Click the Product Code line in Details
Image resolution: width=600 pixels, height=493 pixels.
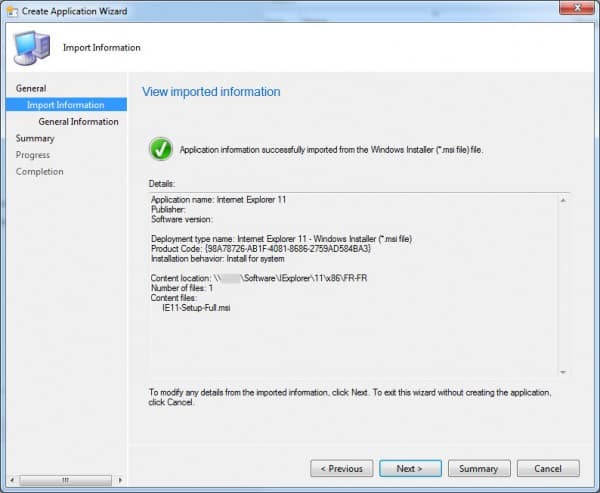pyautogui.click(x=261, y=247)
